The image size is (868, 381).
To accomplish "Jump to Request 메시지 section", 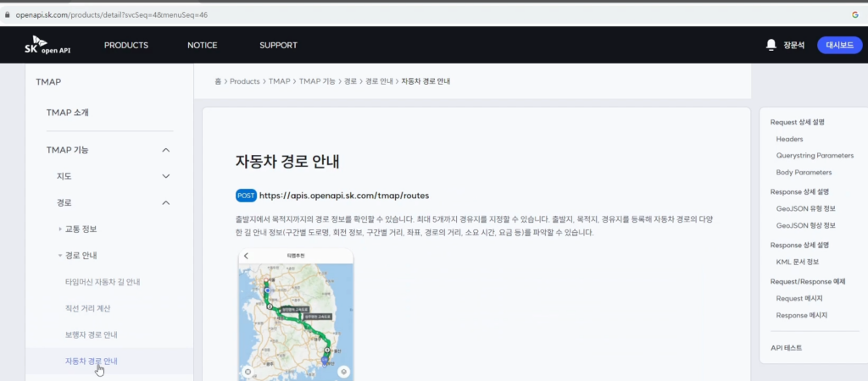I will pyautogui.click(x=798, y=299).
